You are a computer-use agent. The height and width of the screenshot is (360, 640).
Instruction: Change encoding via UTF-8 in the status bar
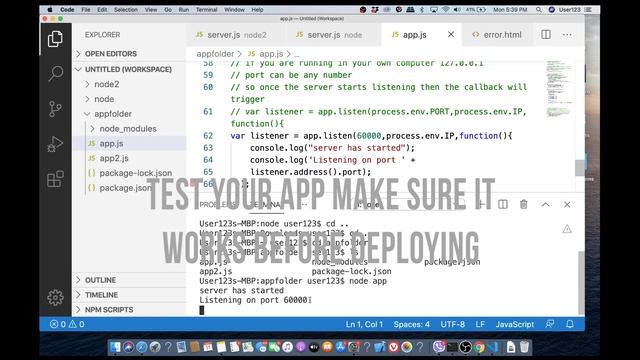click(453, 324)
